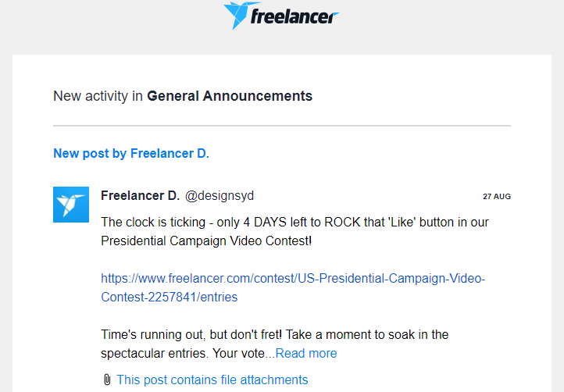Click the 27 AUG post date
This screenshot has width=564, height=392.
tap(496, 196)
